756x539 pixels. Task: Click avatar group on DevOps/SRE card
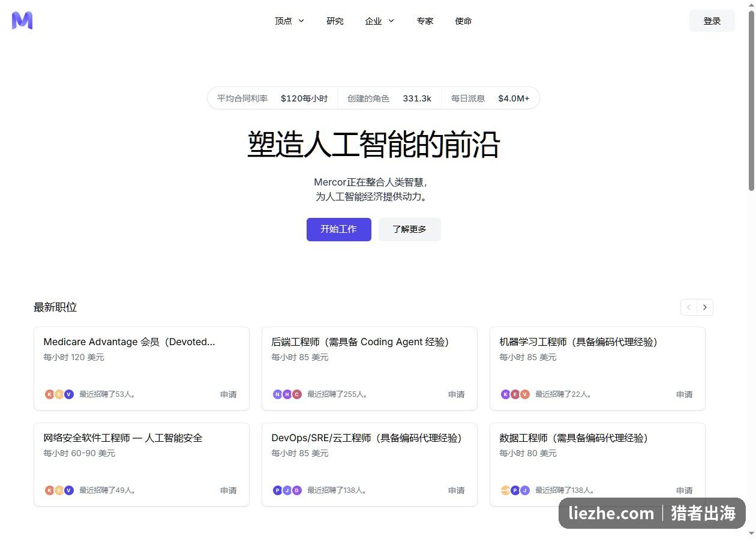[x=287, y=490]
